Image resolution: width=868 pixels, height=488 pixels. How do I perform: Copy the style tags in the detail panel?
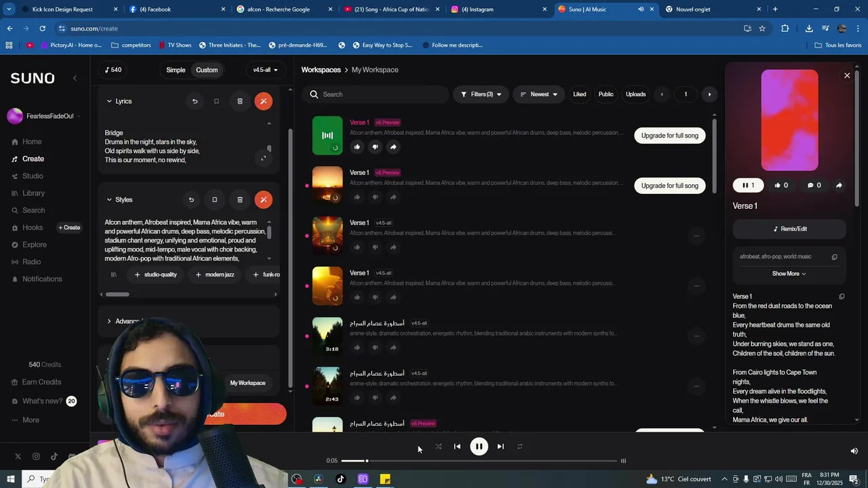835,257
